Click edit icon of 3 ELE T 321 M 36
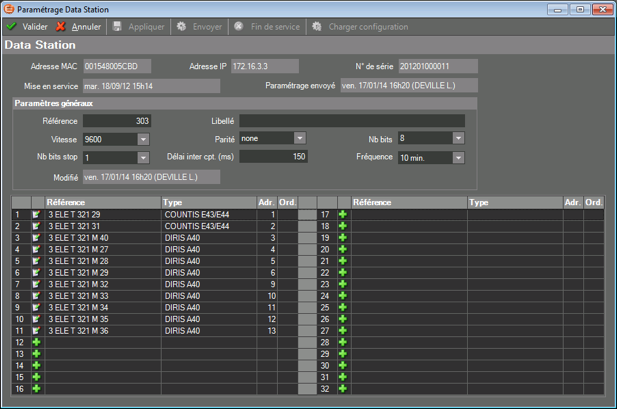This screenshot has height=409, width=617. coord(37,330)
